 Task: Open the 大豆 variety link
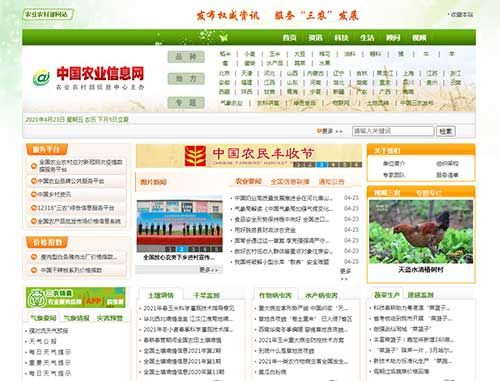click(300, 54)
